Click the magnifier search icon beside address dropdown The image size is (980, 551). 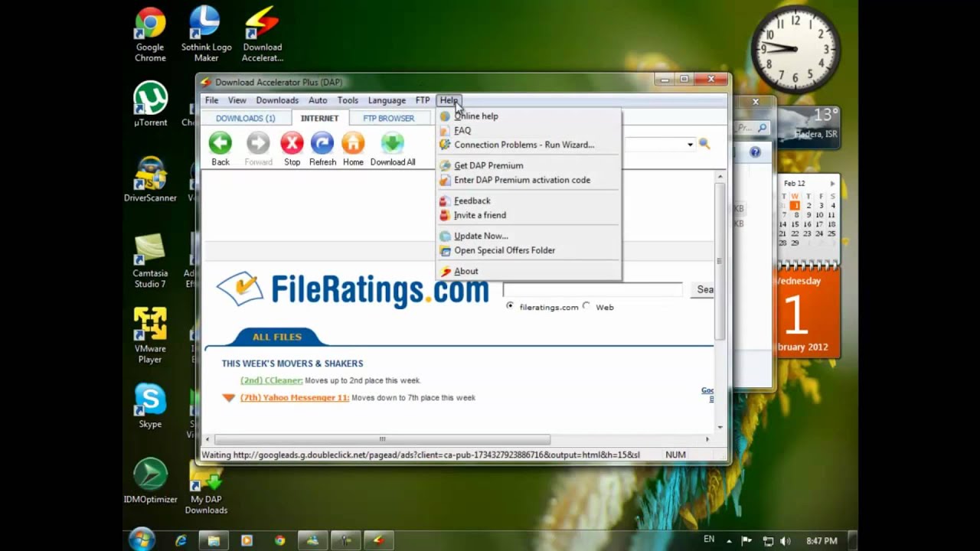click(x=704, y=144)
